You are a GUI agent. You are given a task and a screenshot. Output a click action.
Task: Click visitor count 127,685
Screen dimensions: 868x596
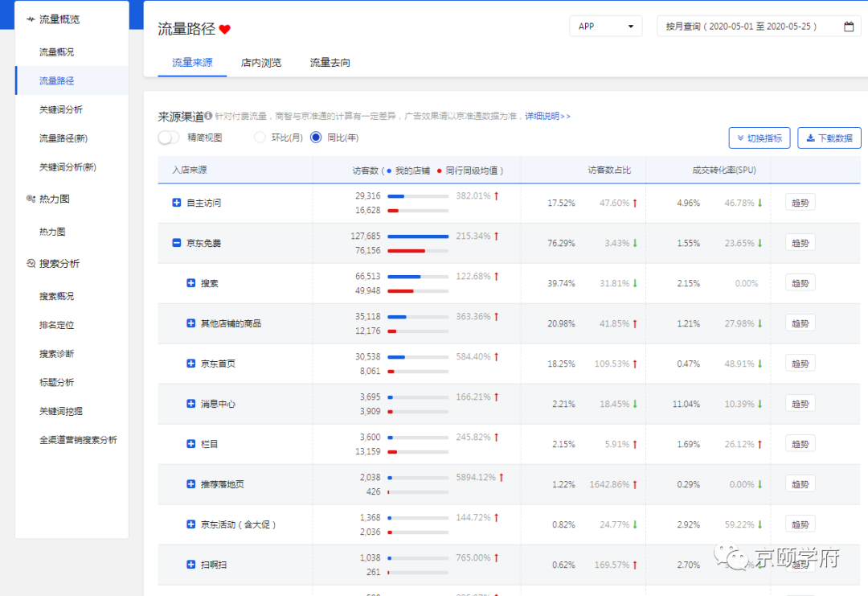coord(366,236)
